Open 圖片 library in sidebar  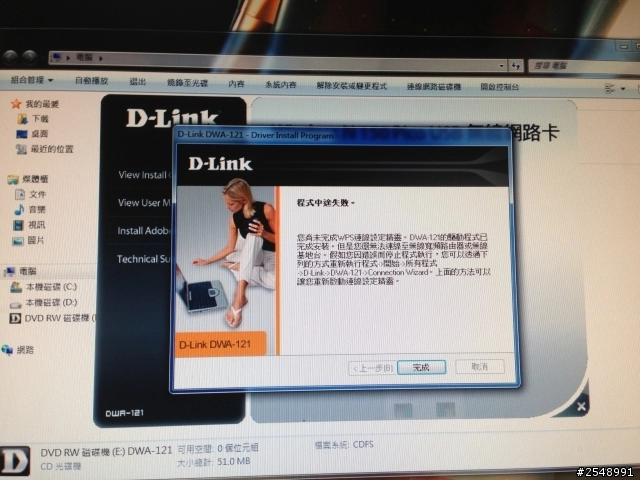[36, 240]
